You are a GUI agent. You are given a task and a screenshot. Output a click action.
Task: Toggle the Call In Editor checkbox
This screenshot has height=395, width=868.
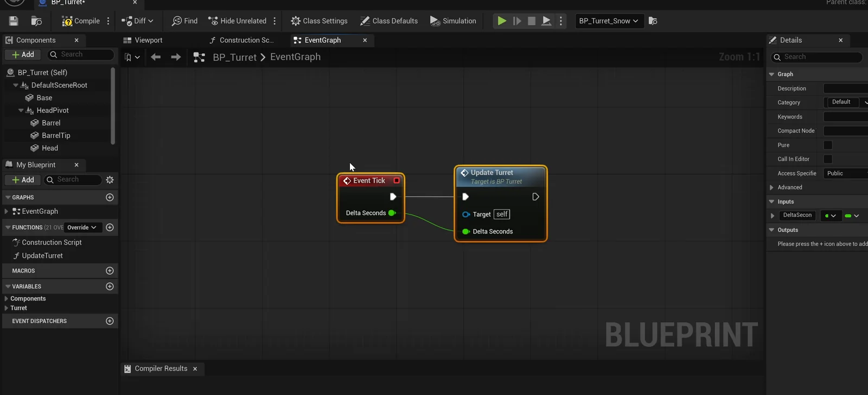828,159
